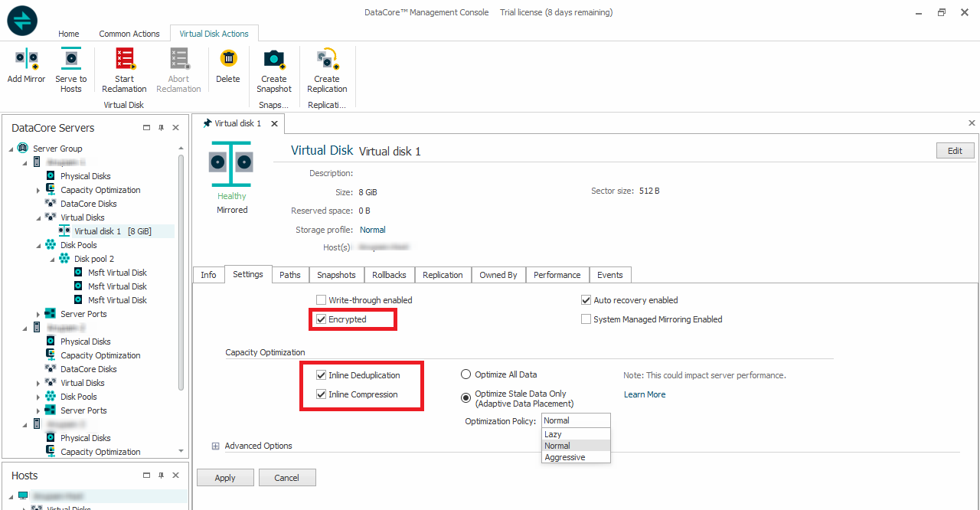Click the DataCore logo application button
This screenshot has width=980, height=510.
click(x=22, y=21)
